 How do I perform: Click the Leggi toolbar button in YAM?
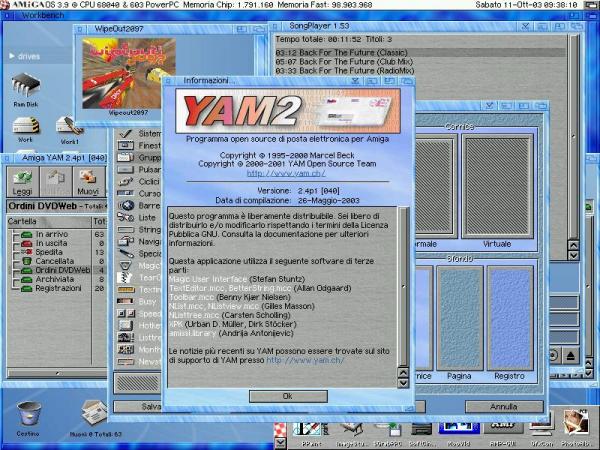pyautogui.click(x=23, y=181)
